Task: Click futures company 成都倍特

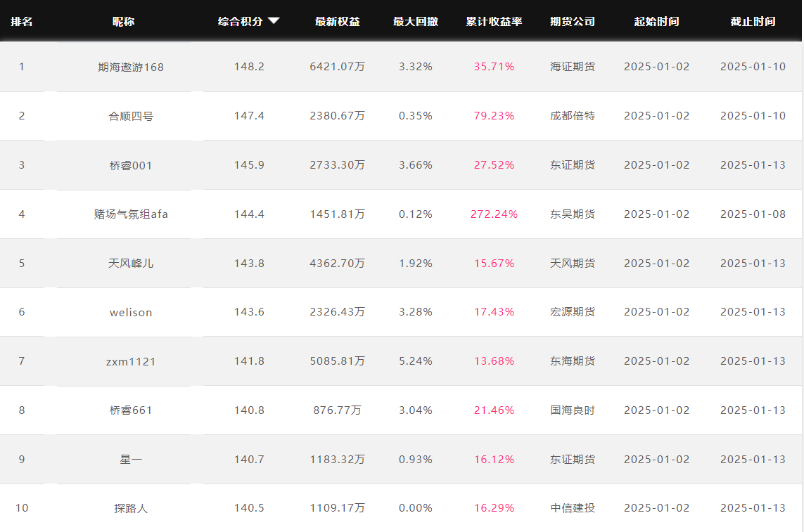Action: (573, 116)
